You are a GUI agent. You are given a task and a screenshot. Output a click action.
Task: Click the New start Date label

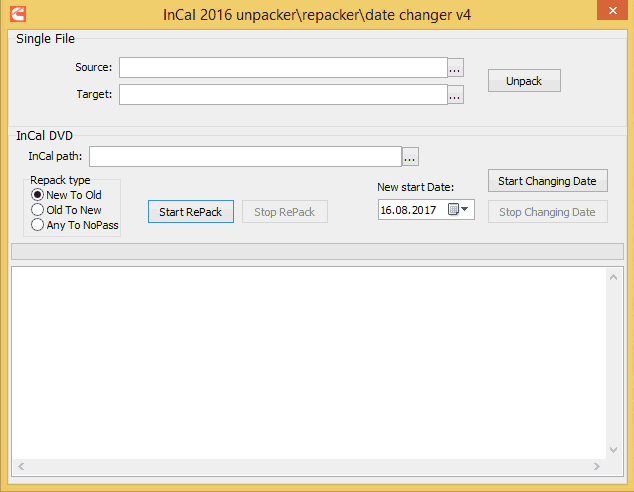click(416, 187)
